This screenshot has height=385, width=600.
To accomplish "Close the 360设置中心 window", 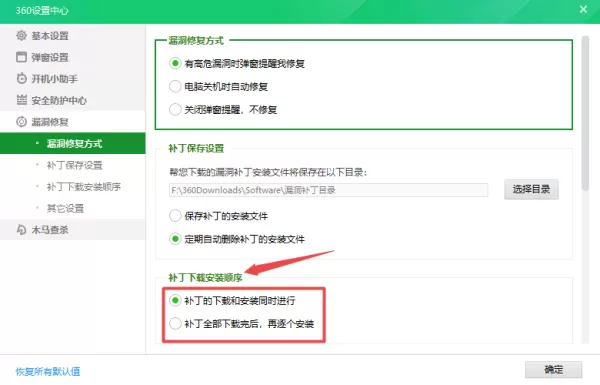I will (583, 10).
